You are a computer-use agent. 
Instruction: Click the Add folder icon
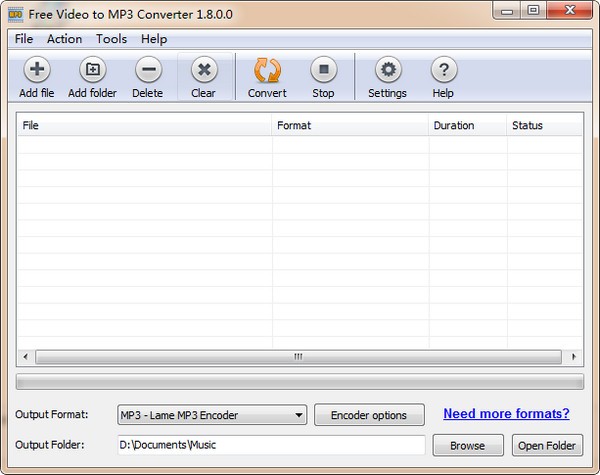point(93,70)
